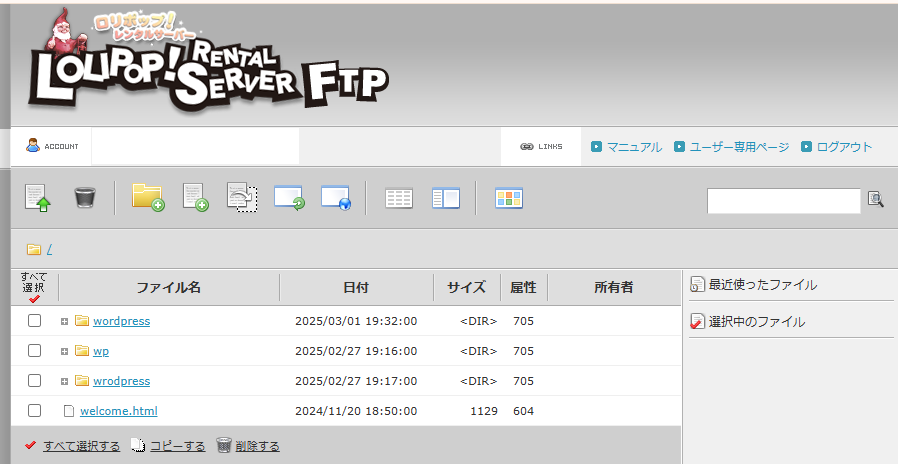The height and width of the screenshot is (464, 898).
Task: Open the マニュアル link
Action: (x=634, y=147)
